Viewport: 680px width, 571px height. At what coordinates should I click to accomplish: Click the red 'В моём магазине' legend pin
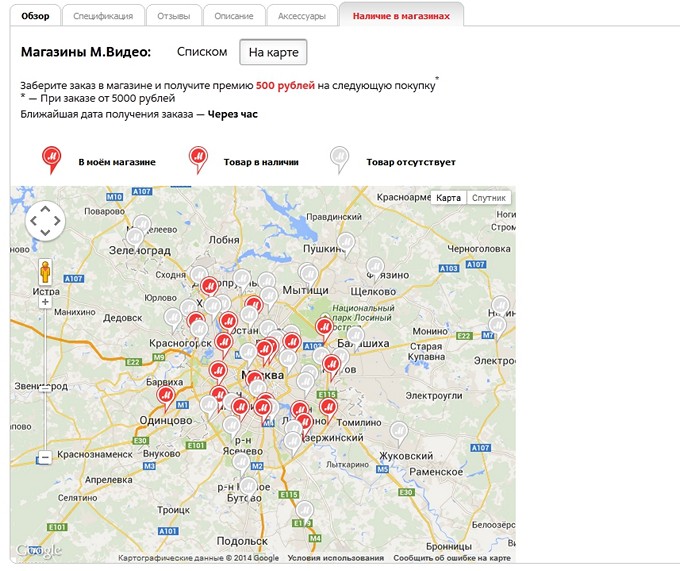coord(51,159)
